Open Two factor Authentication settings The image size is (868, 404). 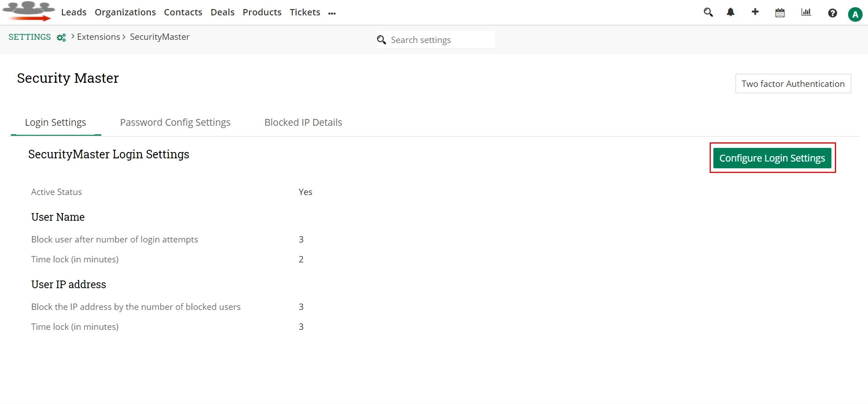(793, 83)
